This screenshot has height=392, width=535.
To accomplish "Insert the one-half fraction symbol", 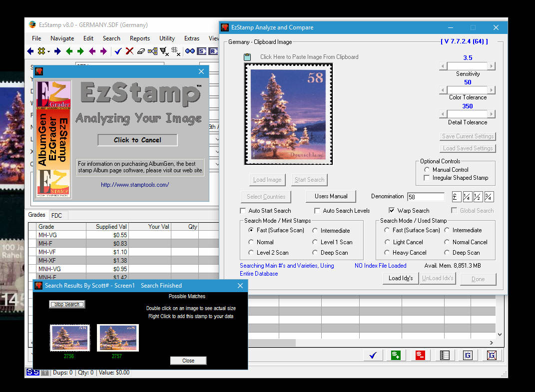I will [x=478, y=197].
